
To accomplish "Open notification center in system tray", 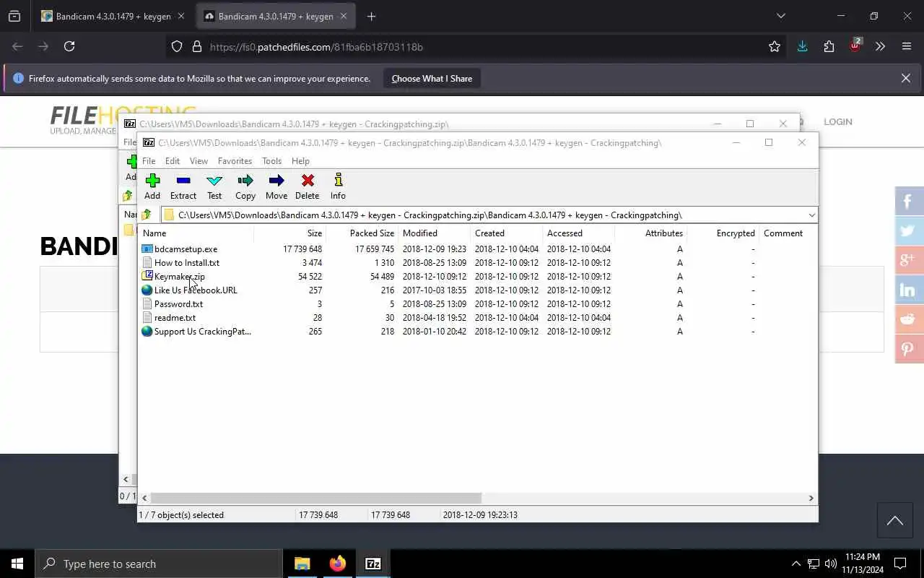I will tap(900, 564).
